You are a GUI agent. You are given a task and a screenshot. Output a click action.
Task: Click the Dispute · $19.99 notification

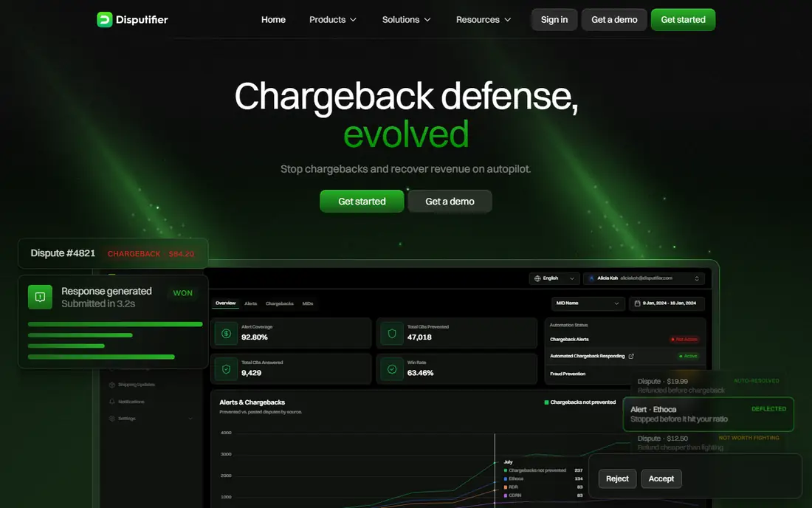pyautogui.click(x=708, y=385)
